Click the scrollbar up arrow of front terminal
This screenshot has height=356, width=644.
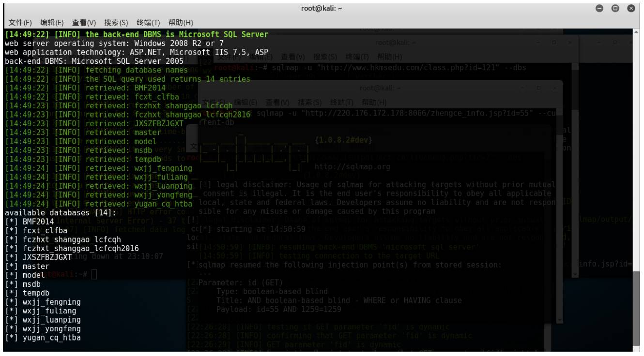tap(637, 32)
